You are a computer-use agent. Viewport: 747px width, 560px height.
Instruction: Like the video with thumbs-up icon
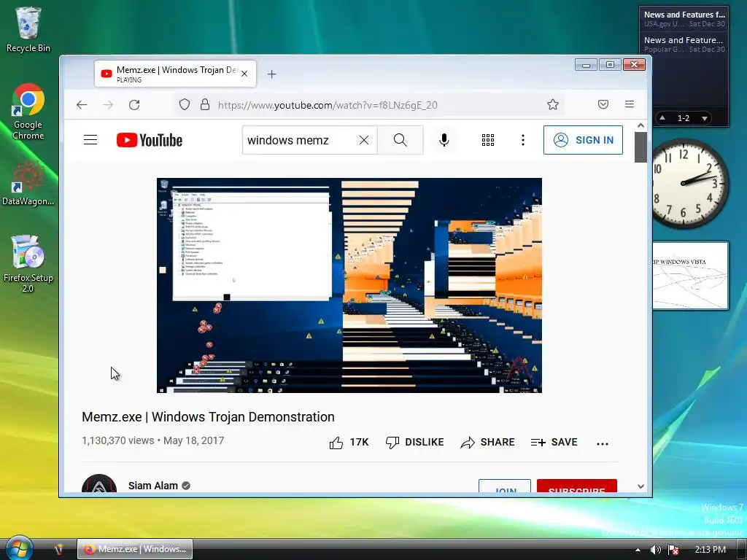click(x=349, y=443)
